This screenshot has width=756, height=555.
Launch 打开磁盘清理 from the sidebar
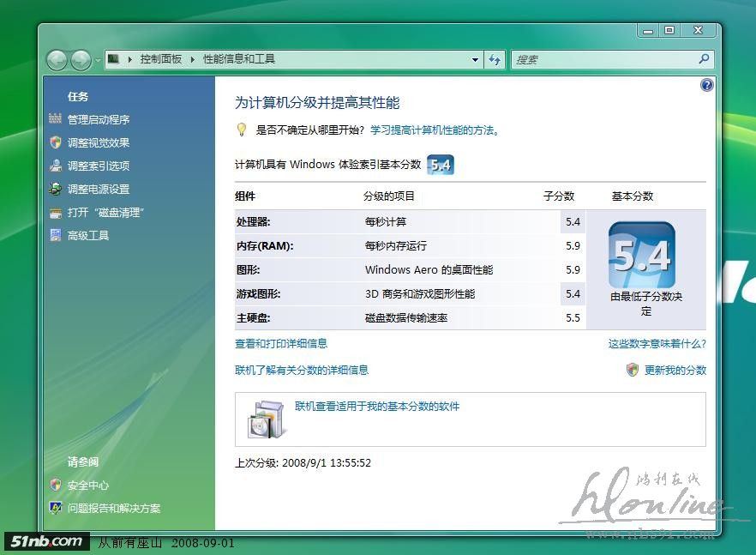point(105,213)
